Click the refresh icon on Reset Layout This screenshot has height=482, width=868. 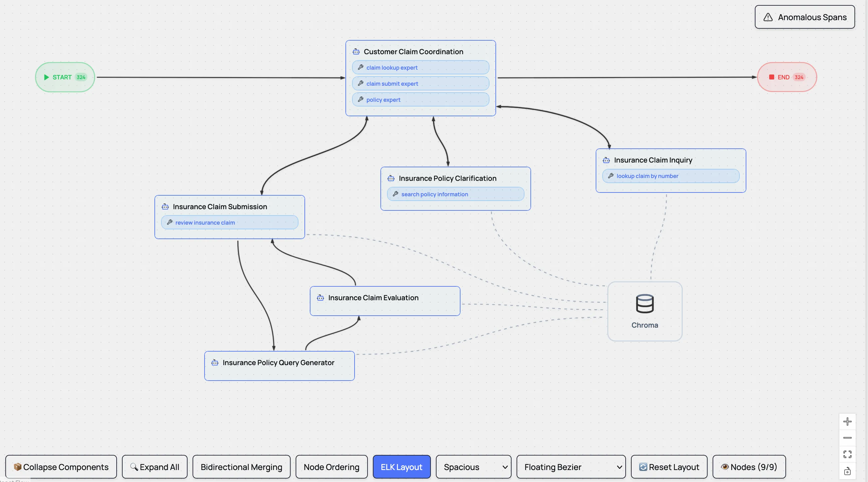click(644, 467)
